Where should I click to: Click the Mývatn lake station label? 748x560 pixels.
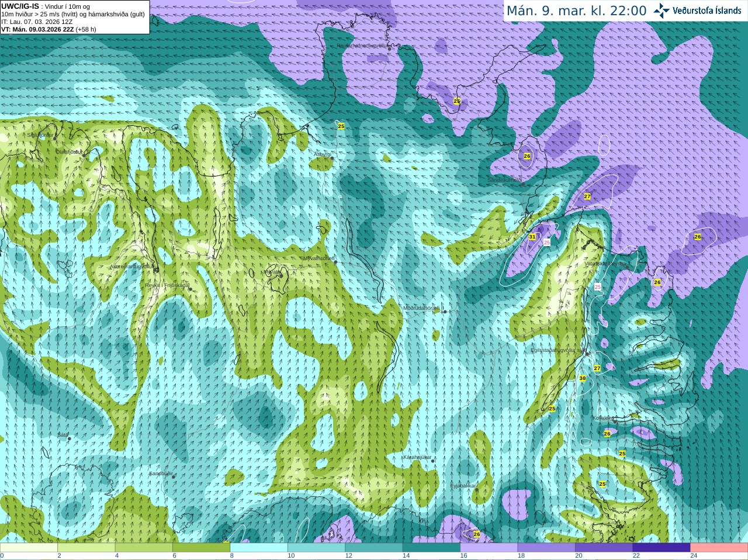pyautogui.click(x=271, y=272)
